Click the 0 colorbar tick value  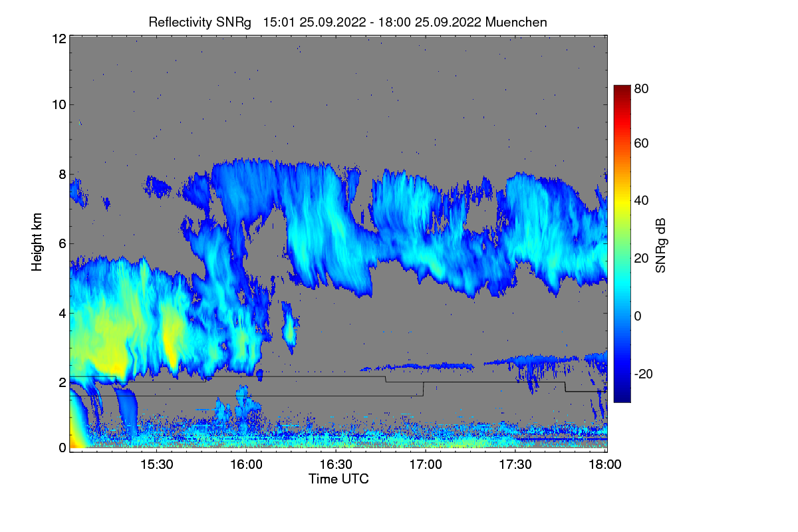click(x=638, y=316)
